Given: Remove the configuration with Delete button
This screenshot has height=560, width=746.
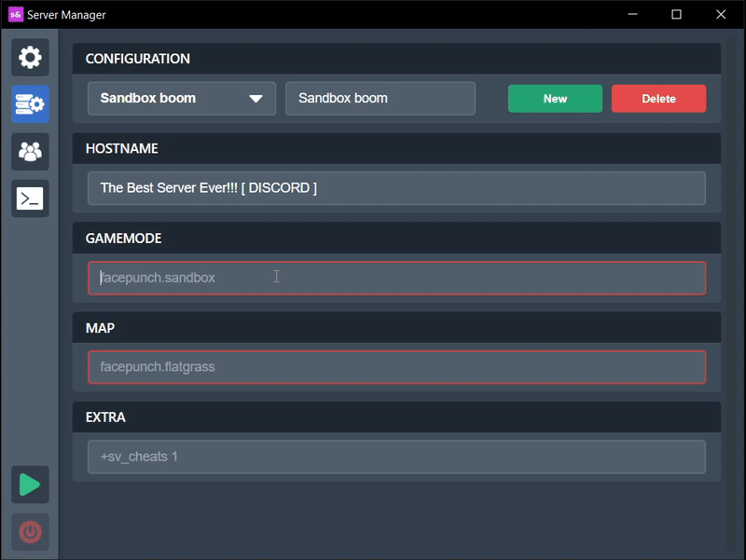Looking at the screenshot, I should tap(659, 99).
